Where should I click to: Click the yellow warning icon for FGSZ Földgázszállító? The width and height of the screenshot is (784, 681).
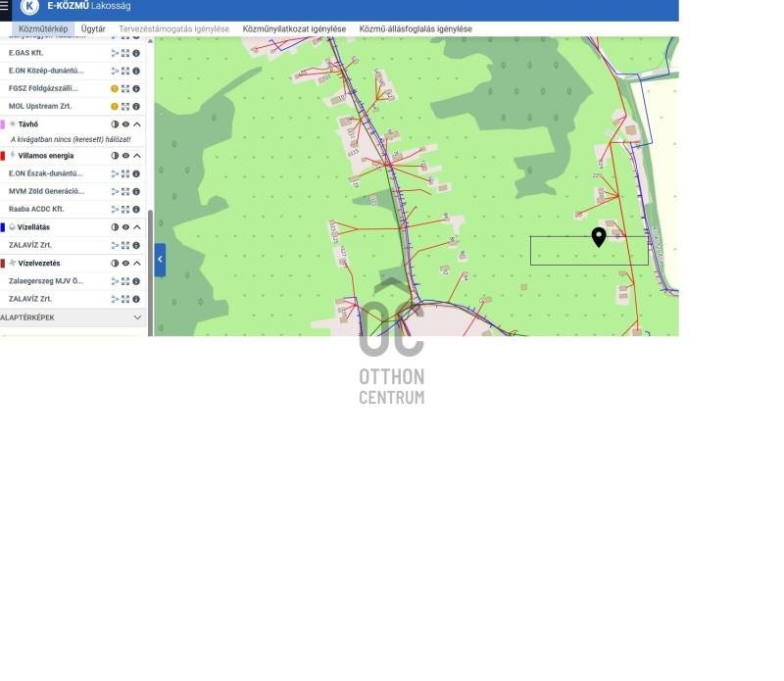tap(115, 88)
